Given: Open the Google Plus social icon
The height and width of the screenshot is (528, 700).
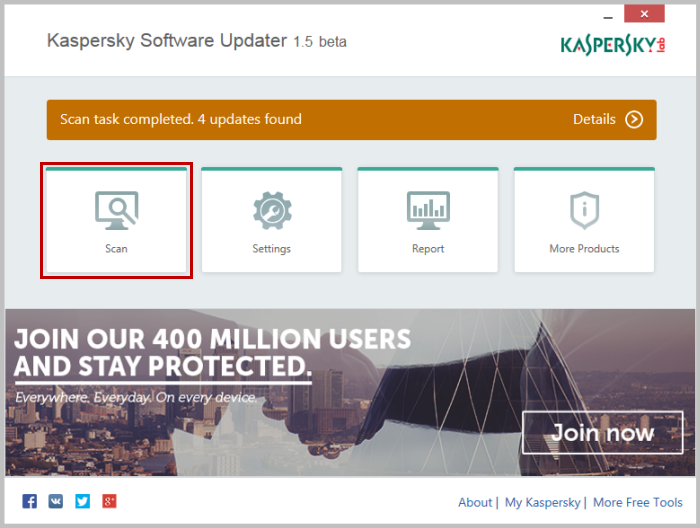Looking at the screenshot, I should click(109, 501).
